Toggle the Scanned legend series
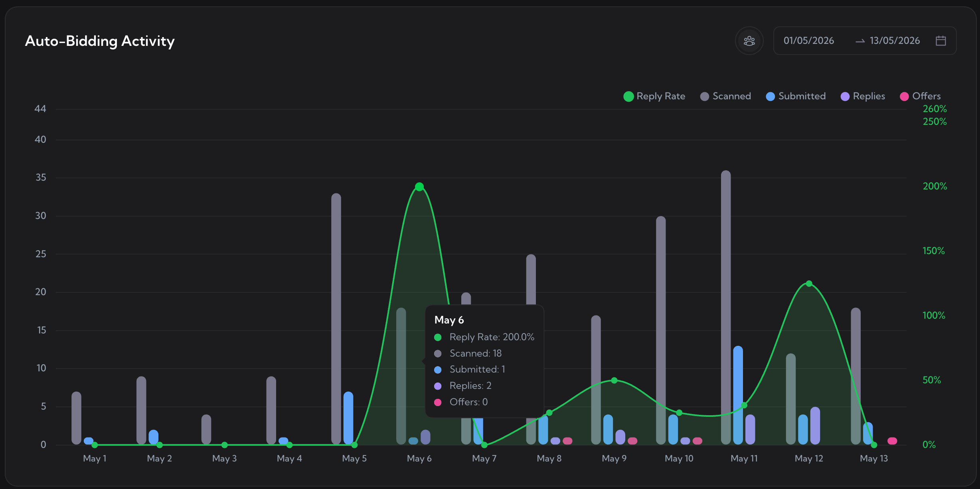Screen dimensions: 980x489 point(725,96)
